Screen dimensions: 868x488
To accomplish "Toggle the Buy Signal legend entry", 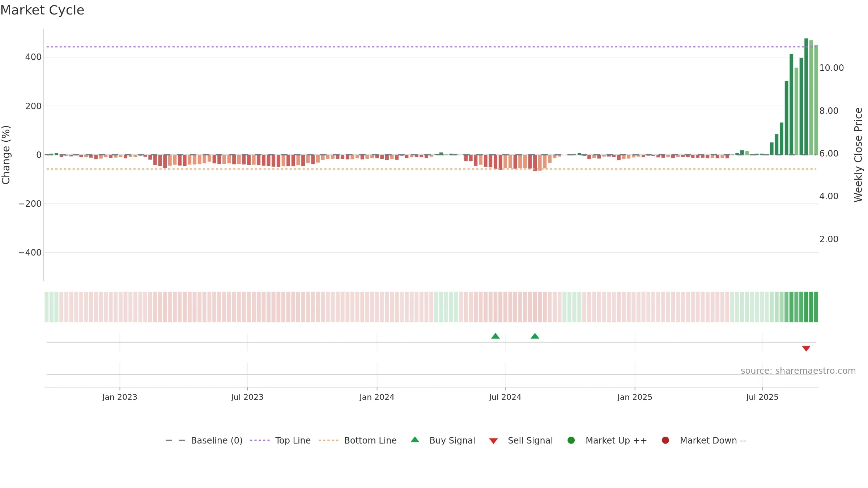I will click(443, 440).
